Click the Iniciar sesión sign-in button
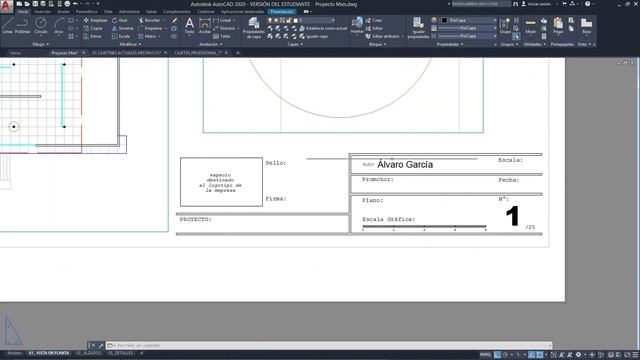The height and width of the screenshot is (360, 640). [x=536, y=4]
